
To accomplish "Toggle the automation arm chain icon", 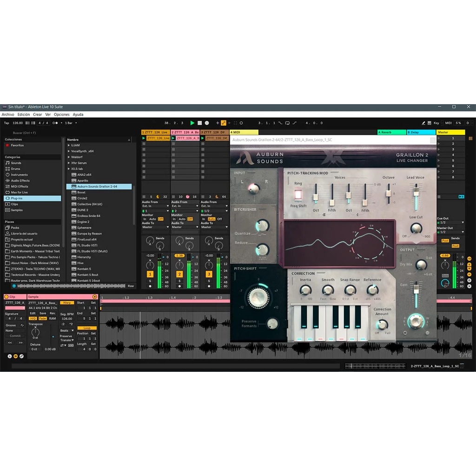I will (224, 123).
